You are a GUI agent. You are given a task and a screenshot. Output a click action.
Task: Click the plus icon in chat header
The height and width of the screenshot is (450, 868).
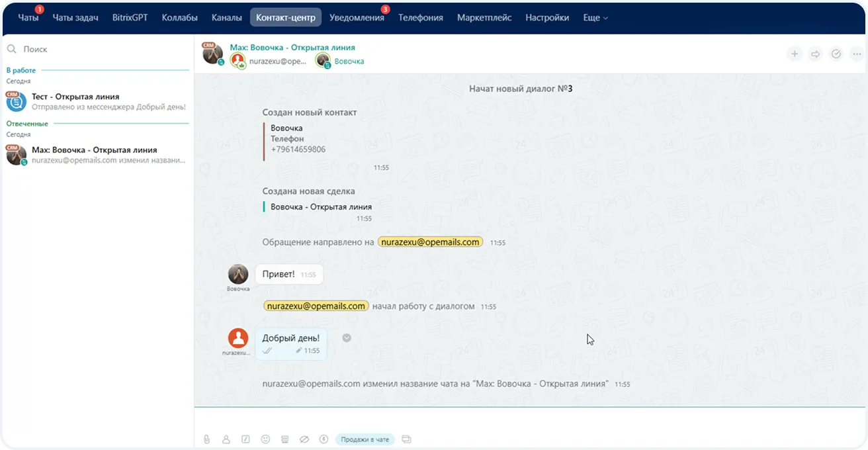click(795, 54)
